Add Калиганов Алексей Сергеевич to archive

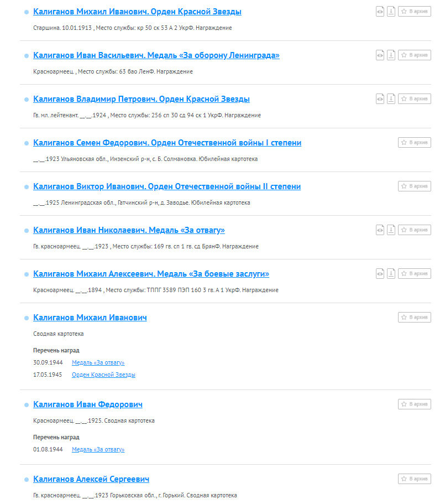415,479
